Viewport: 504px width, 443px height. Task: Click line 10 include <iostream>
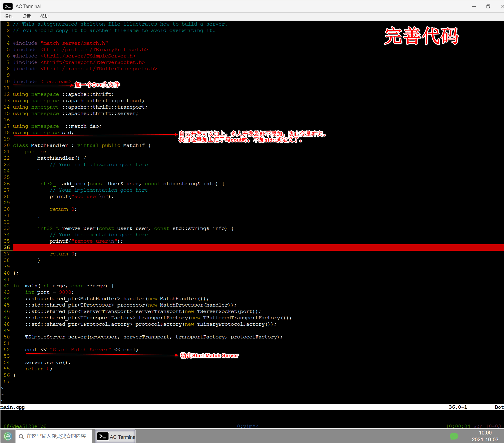pyautogui.click(x=42, y=81)
